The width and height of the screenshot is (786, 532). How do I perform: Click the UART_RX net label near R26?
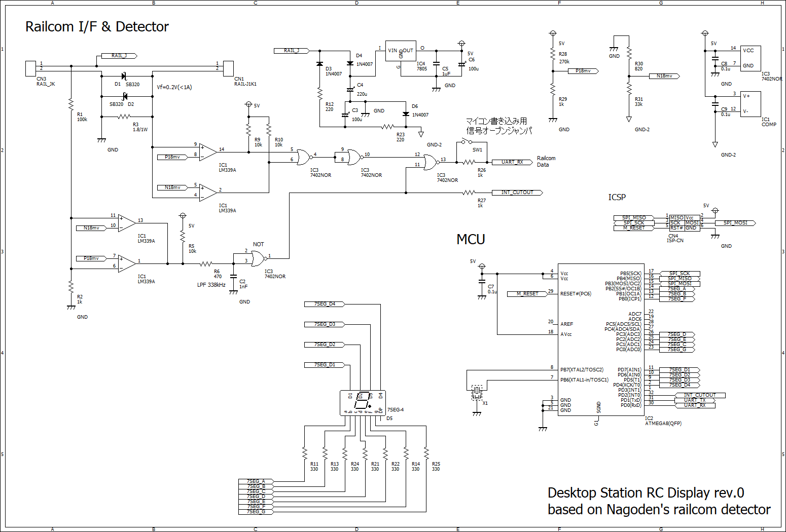[512, 162]
